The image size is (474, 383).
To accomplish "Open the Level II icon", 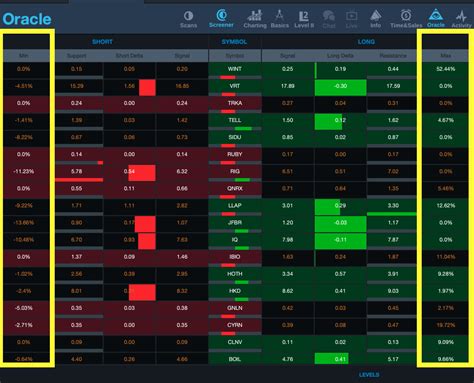I will (304, 19).
